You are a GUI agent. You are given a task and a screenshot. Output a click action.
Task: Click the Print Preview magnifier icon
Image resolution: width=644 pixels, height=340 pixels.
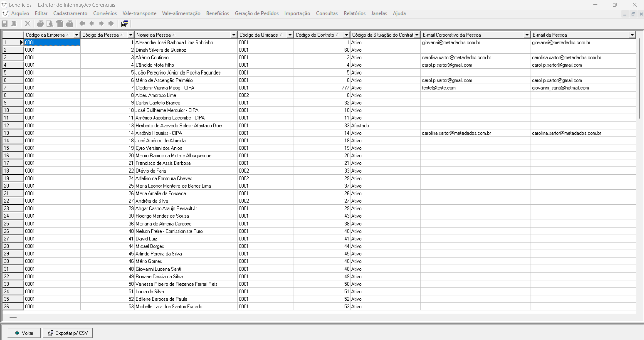point(50,23)
